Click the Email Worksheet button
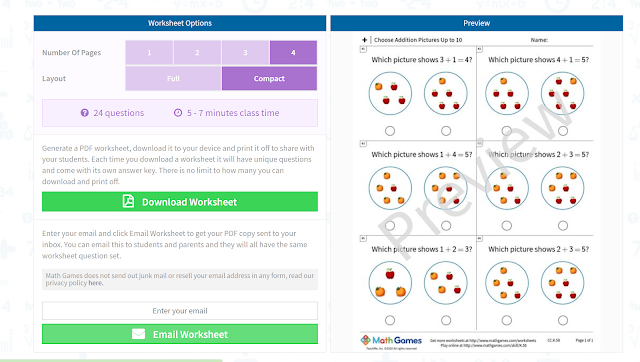This screenshot has height=362, width=640. [x=180, y=334]
